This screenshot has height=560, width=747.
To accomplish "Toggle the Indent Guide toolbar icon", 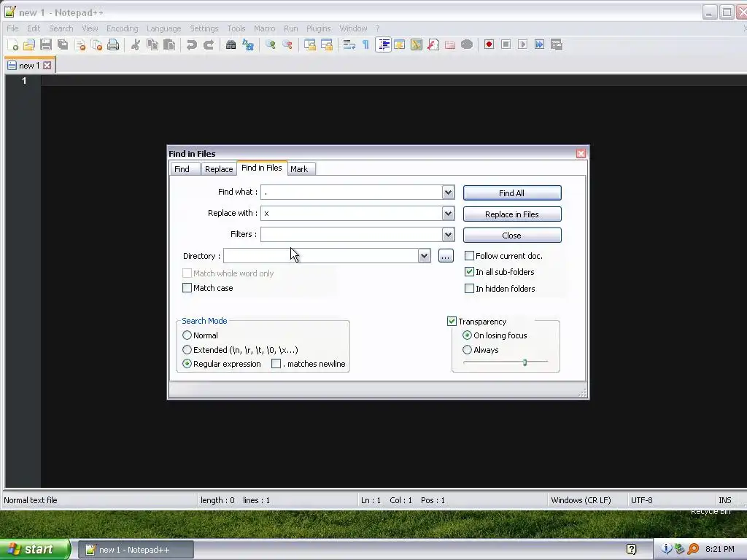I will click(x=383, y=44).
